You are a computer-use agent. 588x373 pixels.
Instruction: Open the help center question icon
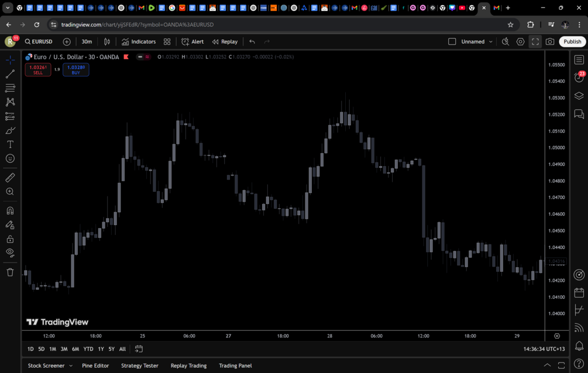pyautogui.click(x=579, y=363)
